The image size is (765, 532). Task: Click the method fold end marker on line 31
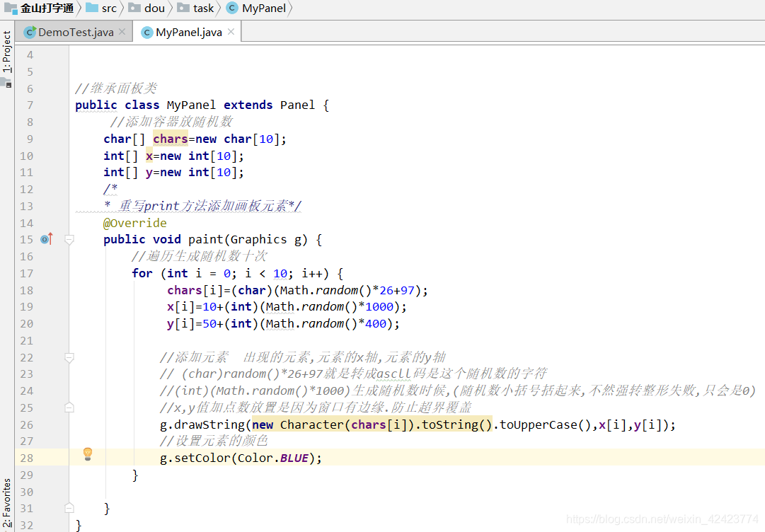pyautogui.click(x=69, y=508)
